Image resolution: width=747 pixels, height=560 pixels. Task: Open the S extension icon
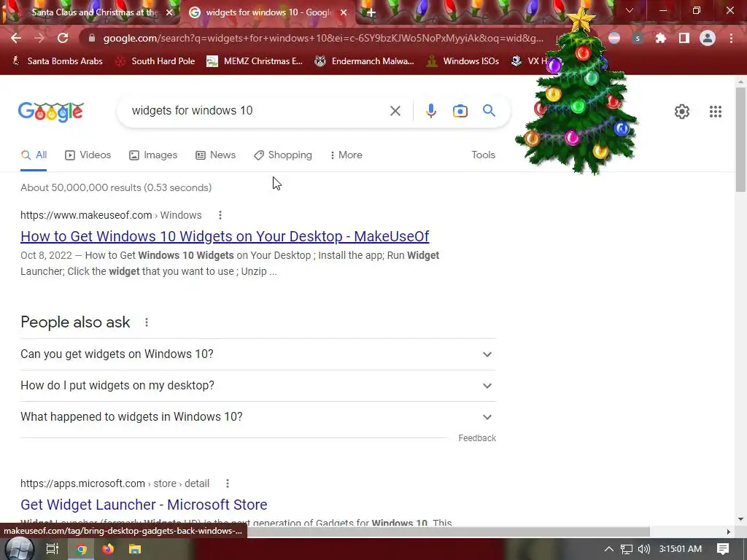point(638,38)
